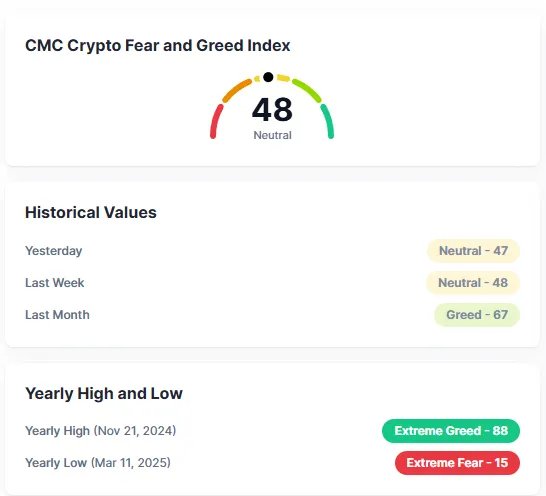Click the Historical Values heading
Viewport: 546px width, 496px height.
tap(91, 212)
